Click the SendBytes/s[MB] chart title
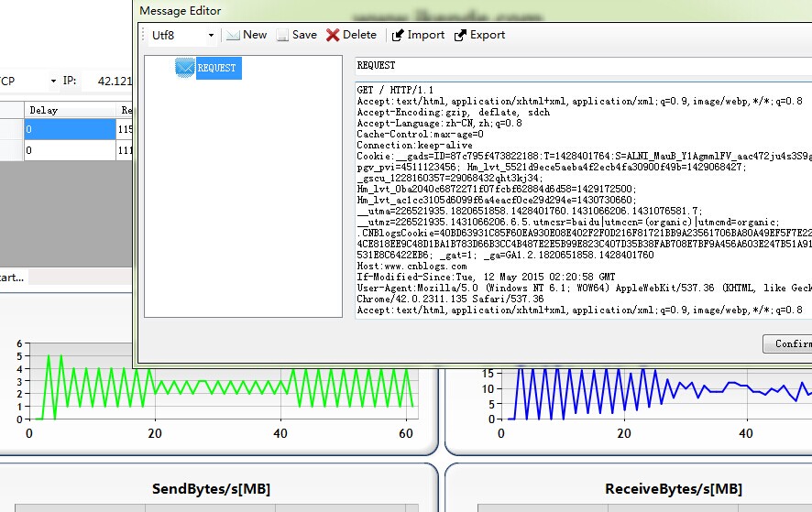Viewport: 812px width, 512px height. [212, 489]
